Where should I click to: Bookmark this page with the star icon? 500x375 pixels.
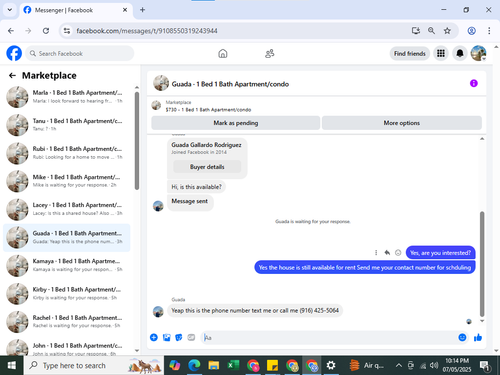coord(447,31)
